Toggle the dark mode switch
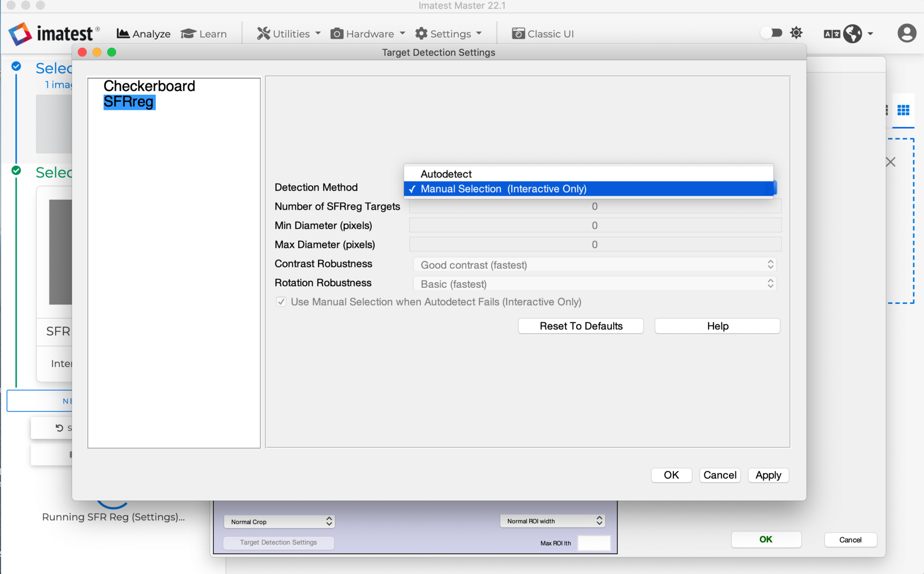The height and width of the screenshot is (574, 924). 772,33
